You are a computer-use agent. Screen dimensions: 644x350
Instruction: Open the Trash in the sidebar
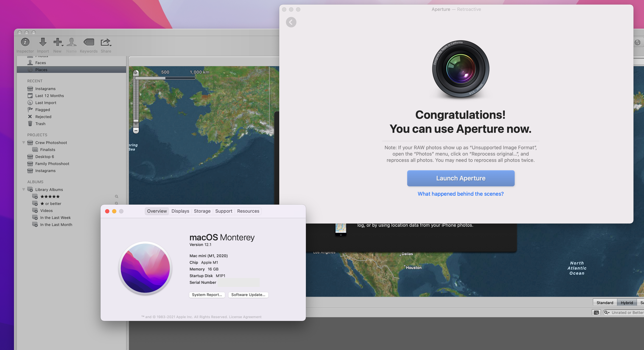pyautogui.click(x=40, y=124)
